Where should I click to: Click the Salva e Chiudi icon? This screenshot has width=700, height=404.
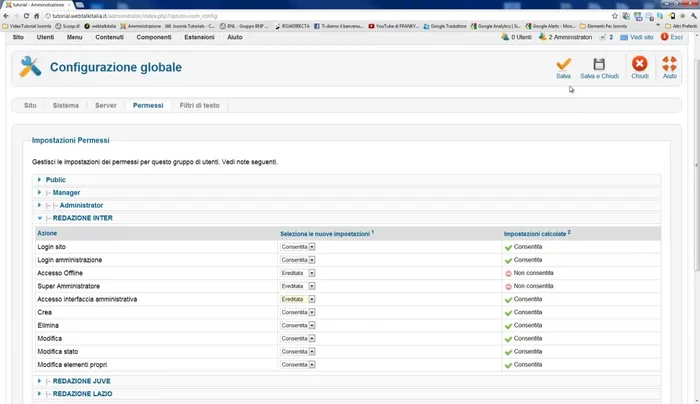[599, 64]
